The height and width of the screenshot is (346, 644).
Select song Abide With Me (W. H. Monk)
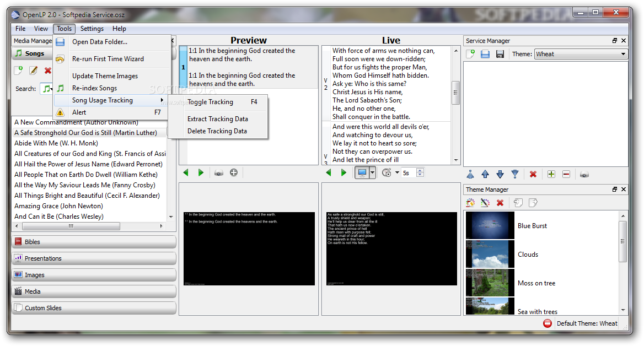click(56, 143)
